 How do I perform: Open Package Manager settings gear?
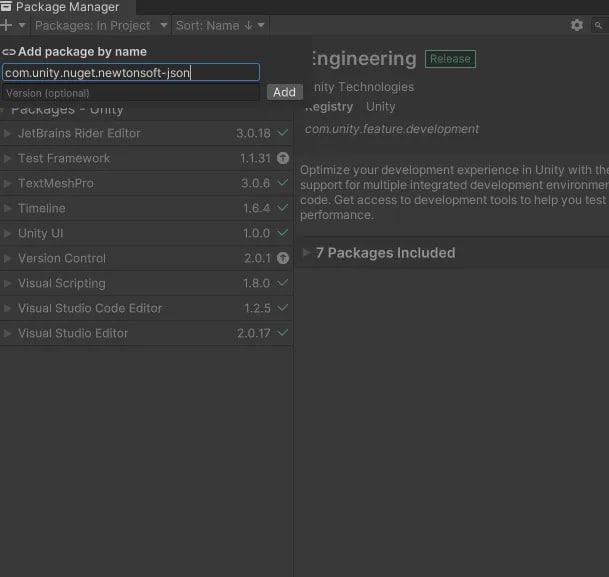(576, 25)
